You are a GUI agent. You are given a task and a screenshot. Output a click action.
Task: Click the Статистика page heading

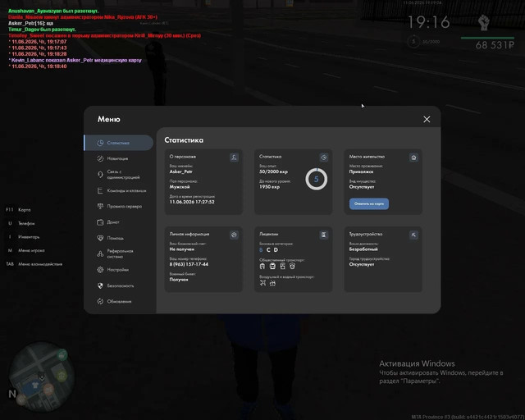click(x=184, y=140)
